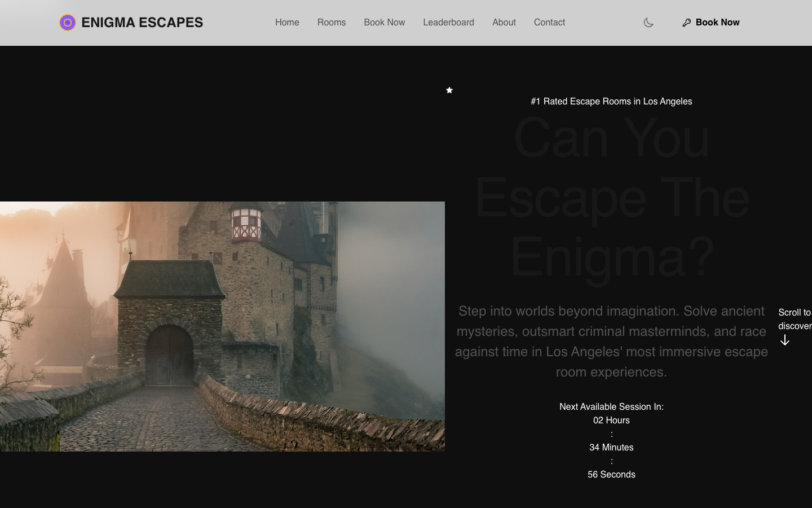Click the '#1 Rated Escape Rooms' badge text
The image size is (812, 508).
(x=611, y=102)
